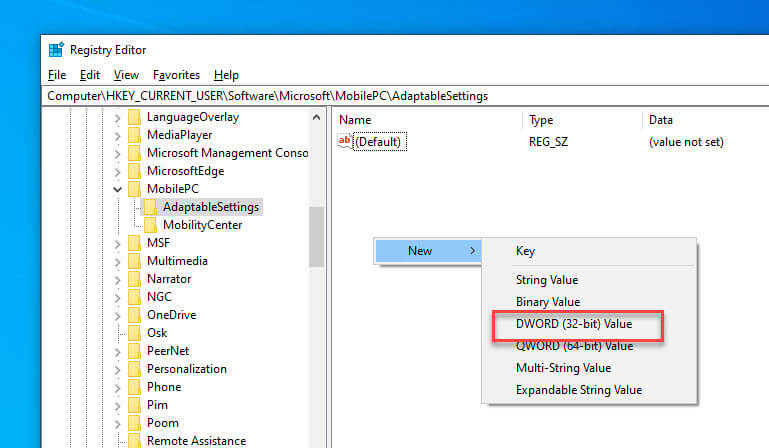Screen dimensions: 769x448
Task: Expand the OneDrive key
Action: pos(117,316)
